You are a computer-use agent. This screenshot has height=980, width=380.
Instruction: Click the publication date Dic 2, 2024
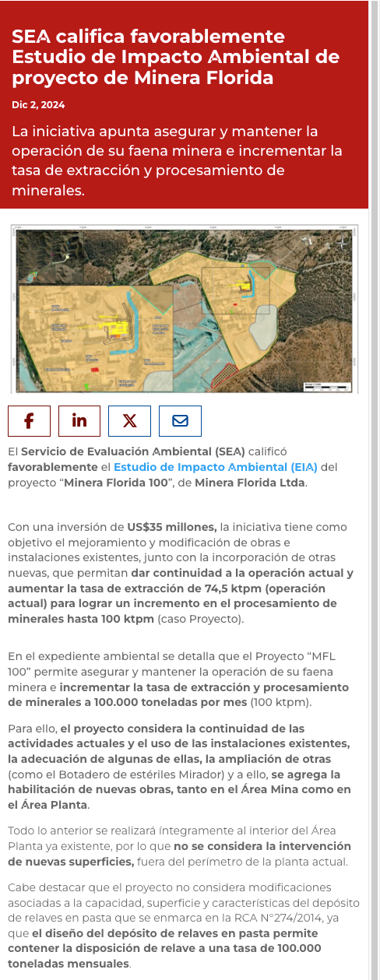38,105
